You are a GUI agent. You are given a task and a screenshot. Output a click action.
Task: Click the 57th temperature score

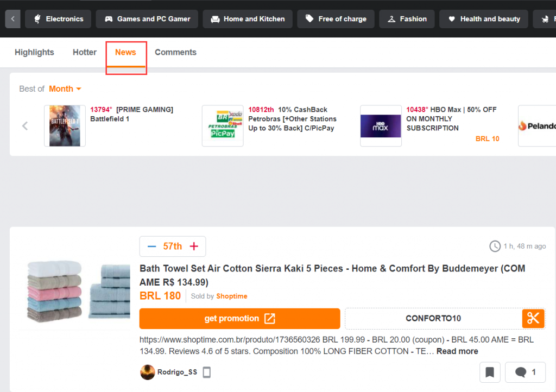[173, 246]
